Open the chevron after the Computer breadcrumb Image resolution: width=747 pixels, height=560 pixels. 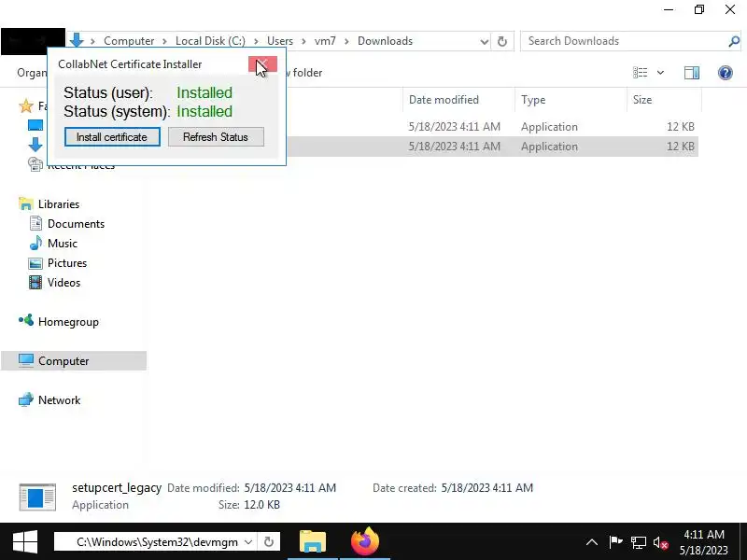(164, 41)
